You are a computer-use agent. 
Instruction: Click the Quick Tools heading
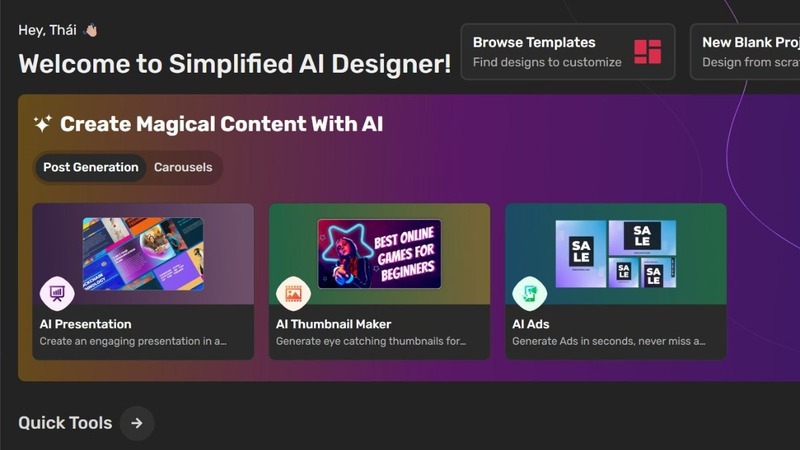click(x=65, y=423)
